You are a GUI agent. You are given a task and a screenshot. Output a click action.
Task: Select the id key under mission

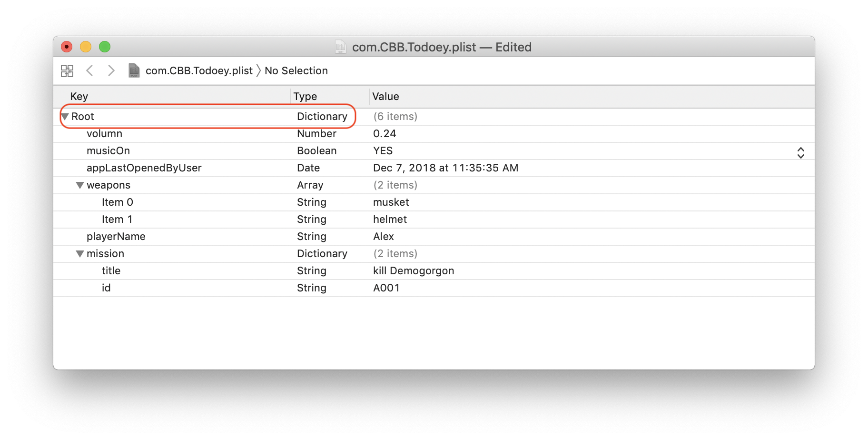coord(106,288)
